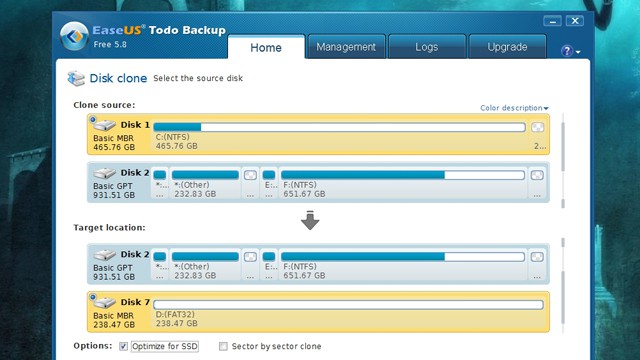Click the D:(FAT32) partition bar on Disk 7
Image resolution: width=640 pixels, height=360 pixels.
[x=348, y=304]
